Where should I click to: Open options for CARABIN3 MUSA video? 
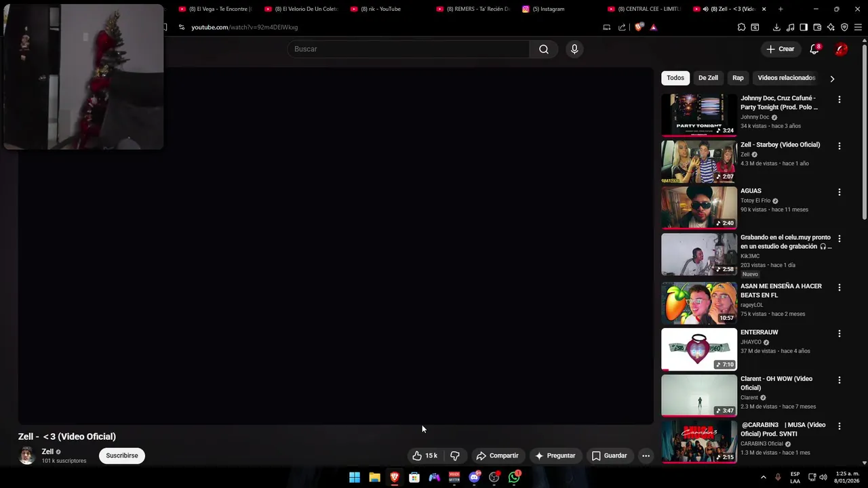(x=839, y=426)
